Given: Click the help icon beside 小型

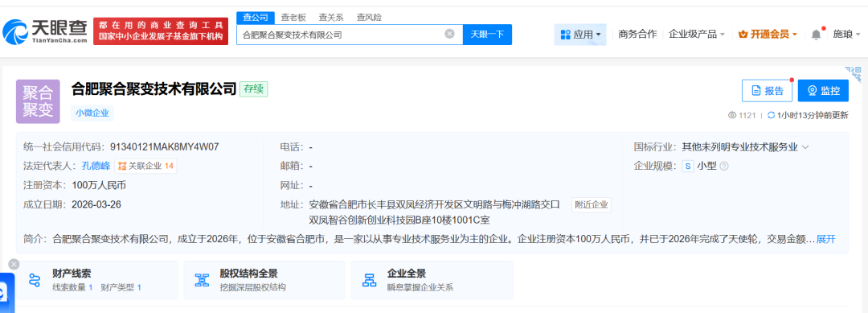Looking at the screenshot, I should 723,166.
